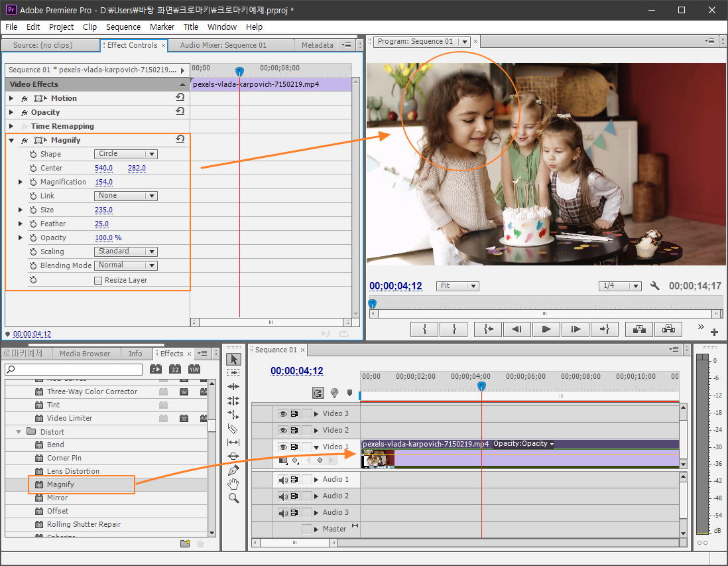This screenshot has height=566, width=728.
Task: Step forward one frame
Action: [x=576, y=329]
